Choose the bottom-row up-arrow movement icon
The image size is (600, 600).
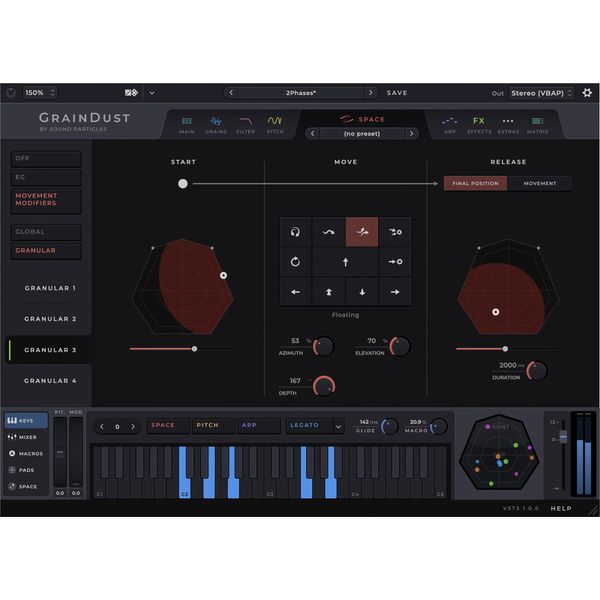(x=329, y=292)
